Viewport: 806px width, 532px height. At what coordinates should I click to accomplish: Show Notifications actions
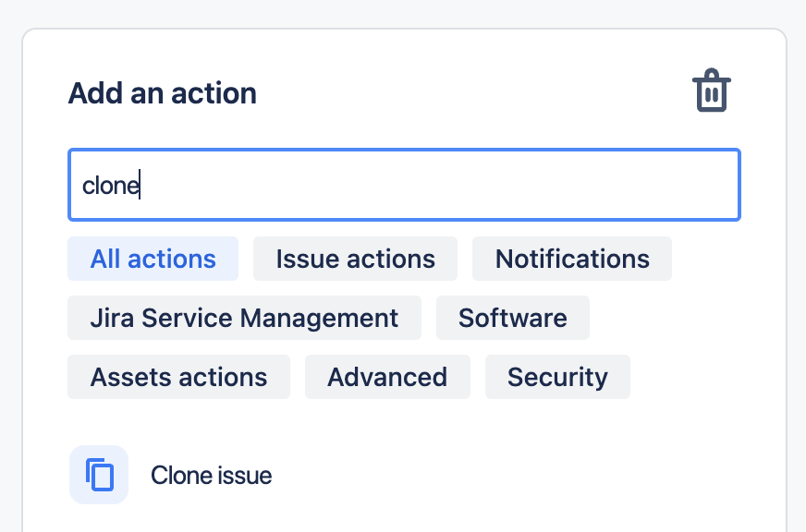click(571, 259)
